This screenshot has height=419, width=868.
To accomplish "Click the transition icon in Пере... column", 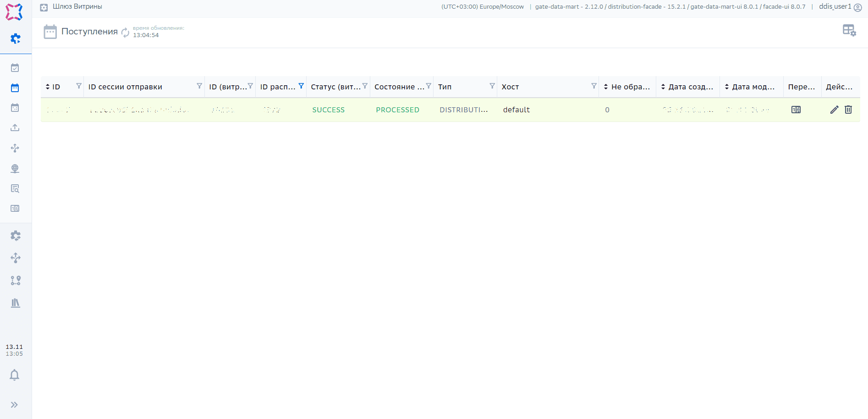I will (x=796, y=110).
